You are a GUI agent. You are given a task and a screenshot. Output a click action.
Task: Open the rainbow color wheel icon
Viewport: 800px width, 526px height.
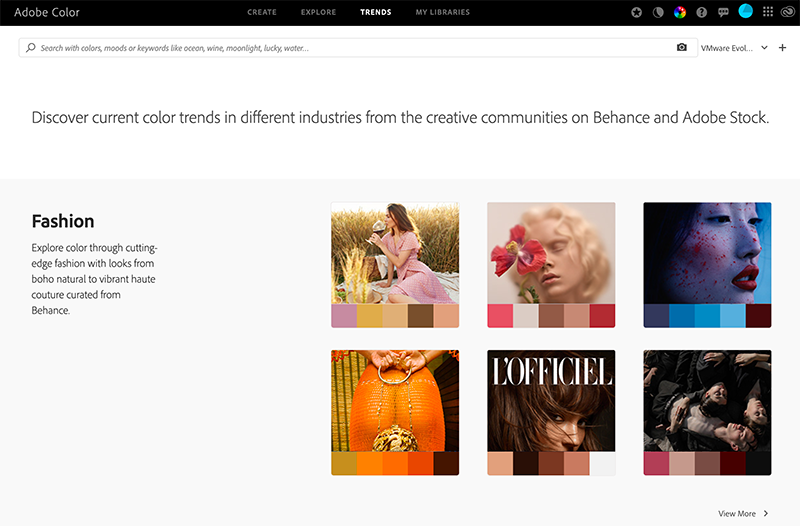pos(680,13)
